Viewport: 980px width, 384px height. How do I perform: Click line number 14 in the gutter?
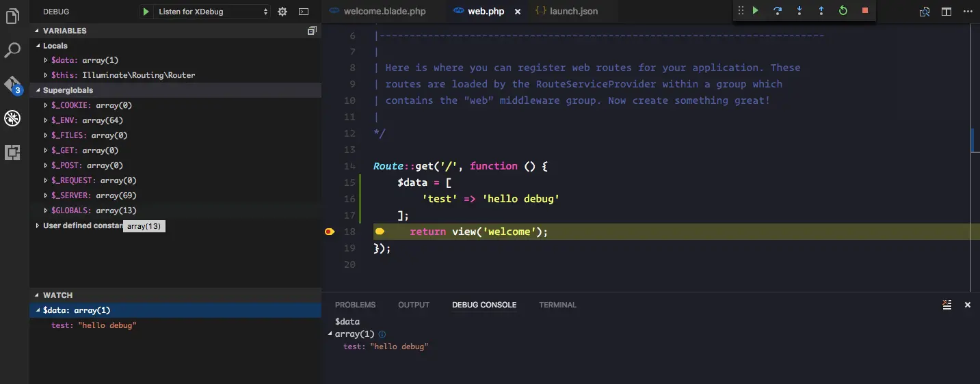349,166
